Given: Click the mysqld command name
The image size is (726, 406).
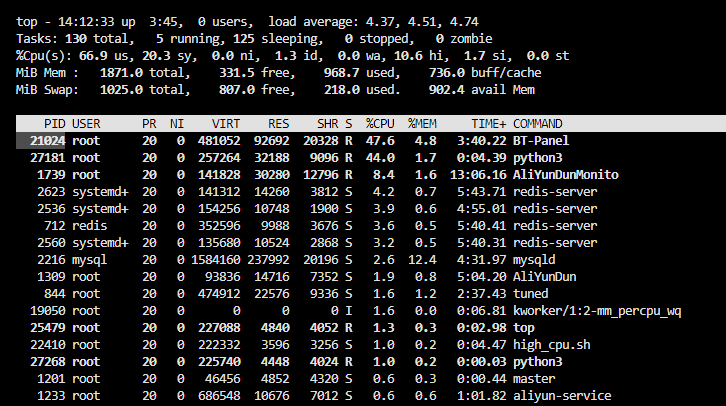Looking at the screenshot, I should 534,260.
